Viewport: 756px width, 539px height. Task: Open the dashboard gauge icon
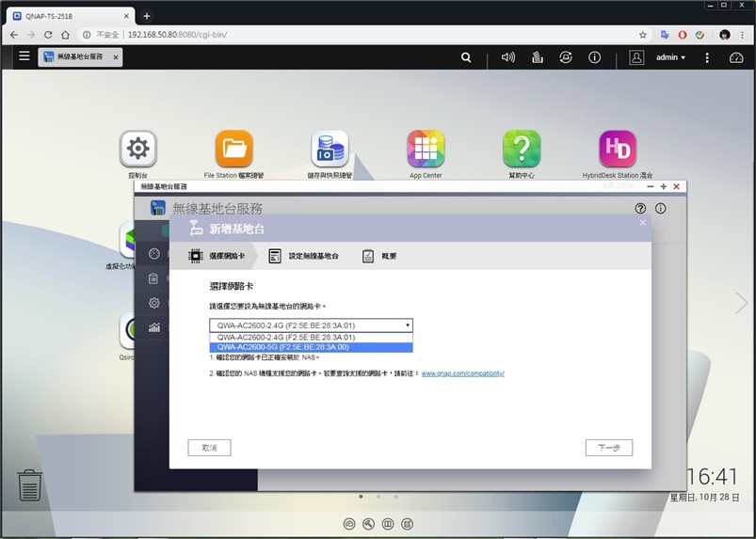(736, 57)
